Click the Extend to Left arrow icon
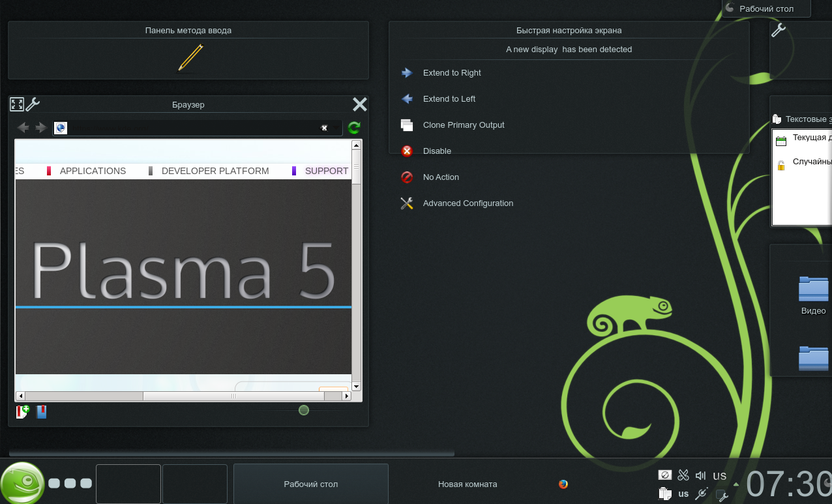The height and width of the screenshot is (504, 832). point(407,99)
